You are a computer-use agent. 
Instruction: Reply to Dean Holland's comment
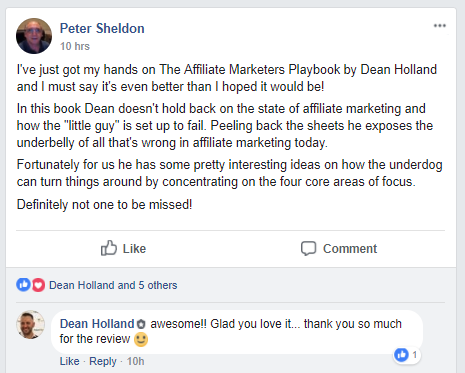coord(103,361)
